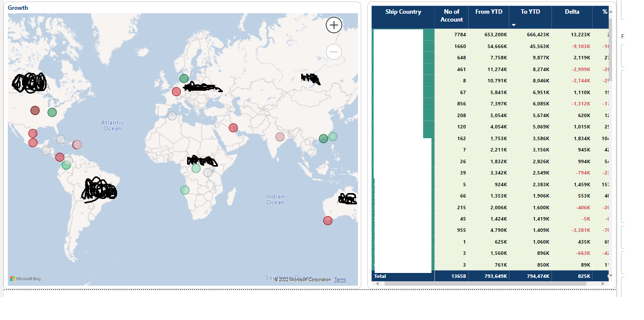Viewport: 644px width, 320px height.
Task: Select the -1,312K Delta cell
Action: (572, 104)
